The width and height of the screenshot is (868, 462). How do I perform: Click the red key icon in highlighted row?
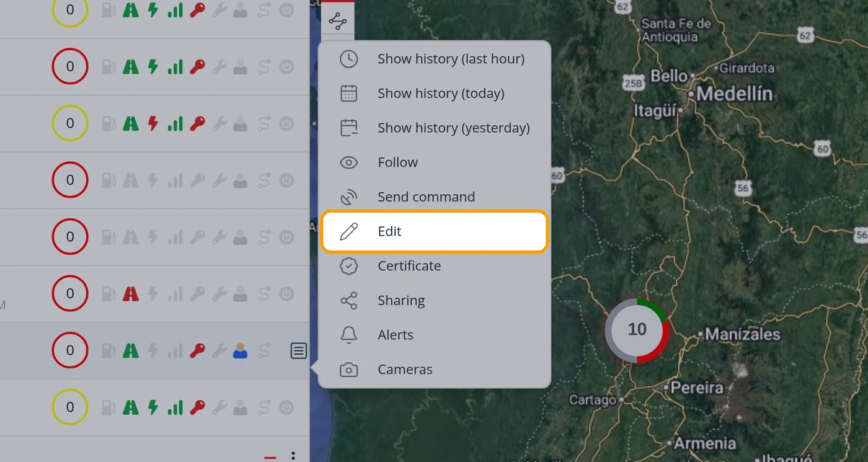click(197, 351)
